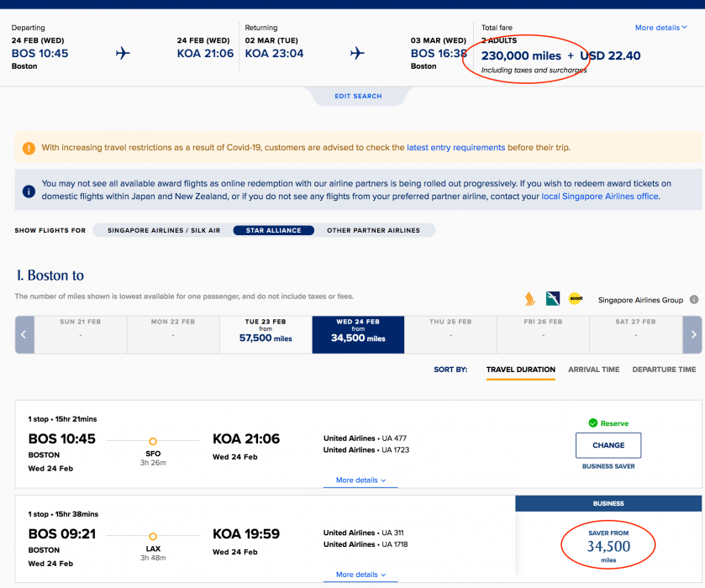
Task: Click the Scoot logo icon
Action: click(575, 298)
